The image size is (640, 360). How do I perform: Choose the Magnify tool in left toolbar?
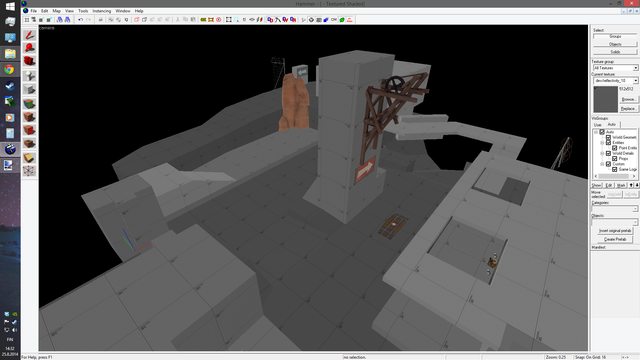click(x=29, y=48)
